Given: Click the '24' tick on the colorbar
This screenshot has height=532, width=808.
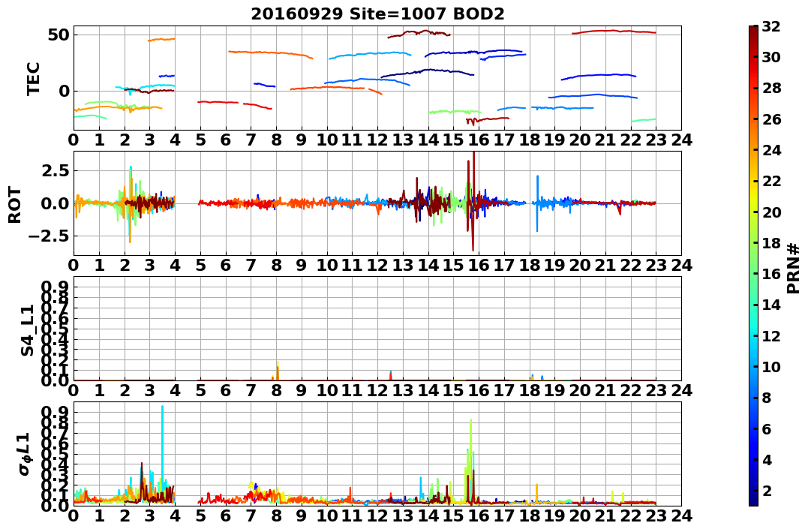Looking at the screenshot, I should pos(771,150).
